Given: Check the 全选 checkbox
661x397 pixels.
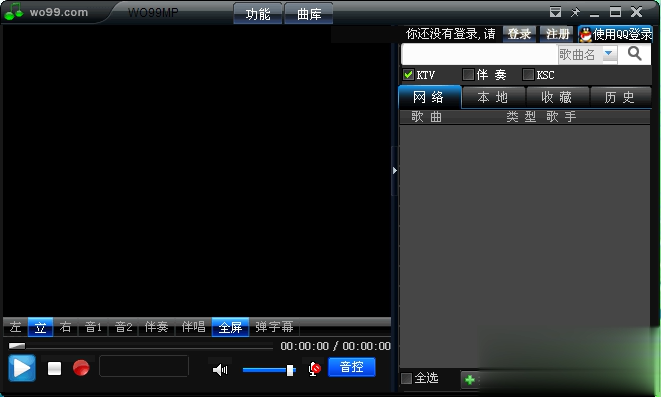Looking at the screenshot, I should click(406, 378).
